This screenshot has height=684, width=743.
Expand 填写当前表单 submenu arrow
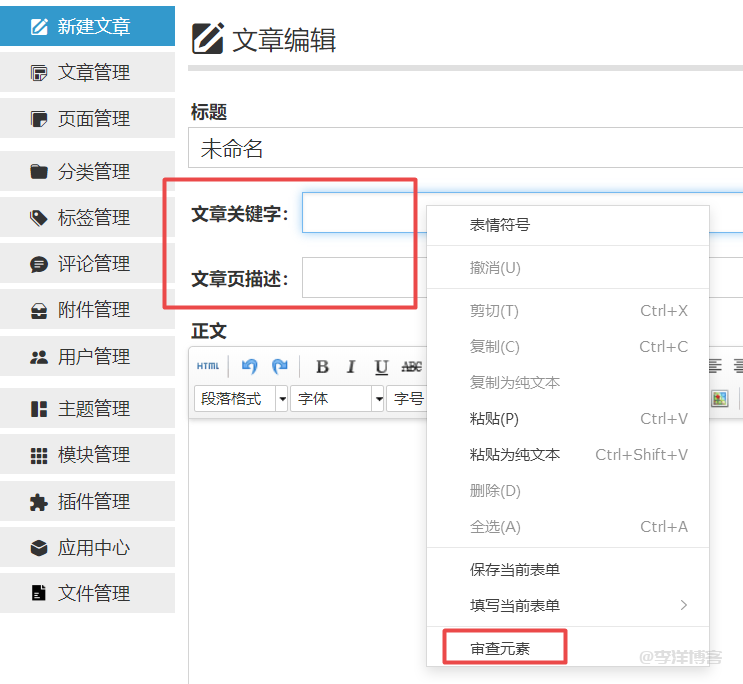684,605
